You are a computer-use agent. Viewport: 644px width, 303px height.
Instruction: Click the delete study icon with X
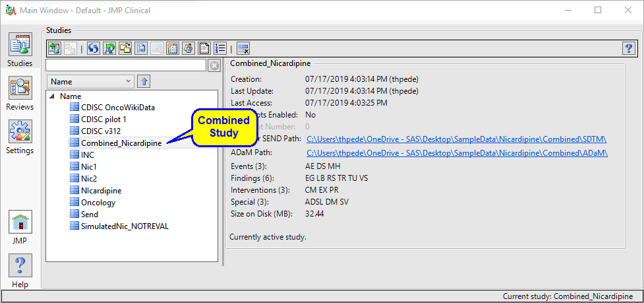coord(243,48)
